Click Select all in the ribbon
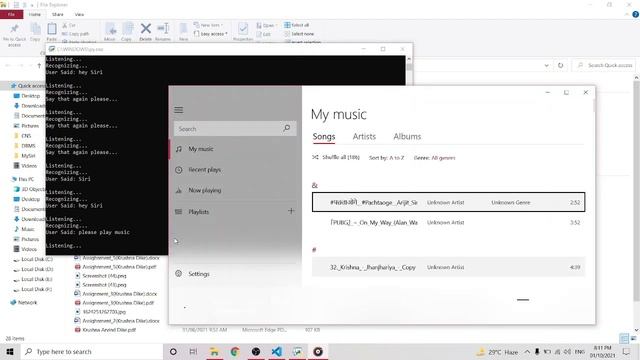Screen dimensions: 640x360 pos(297,25)
